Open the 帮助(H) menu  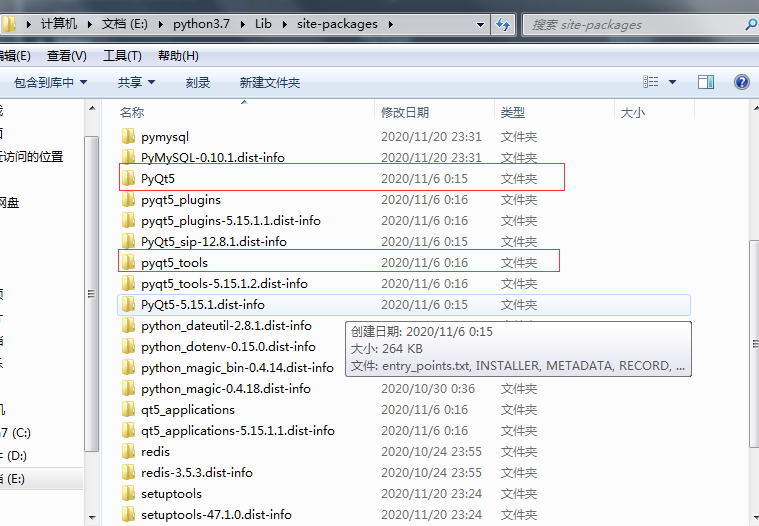pos(178,56)
